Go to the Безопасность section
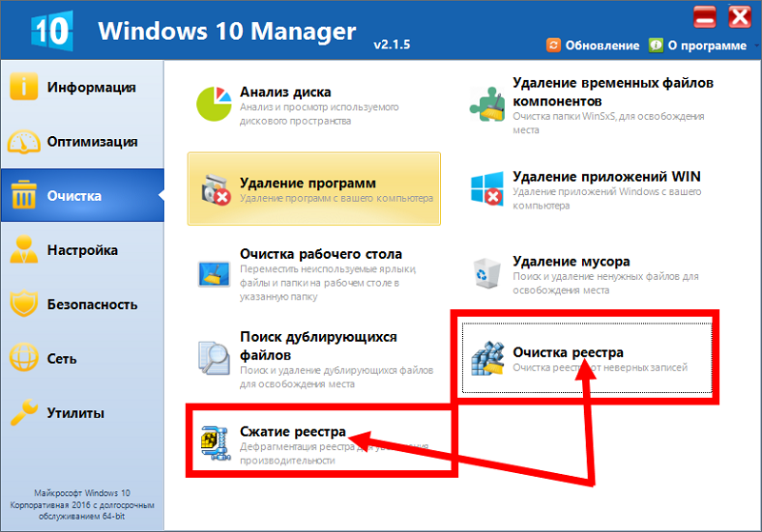 click(81, 305)
